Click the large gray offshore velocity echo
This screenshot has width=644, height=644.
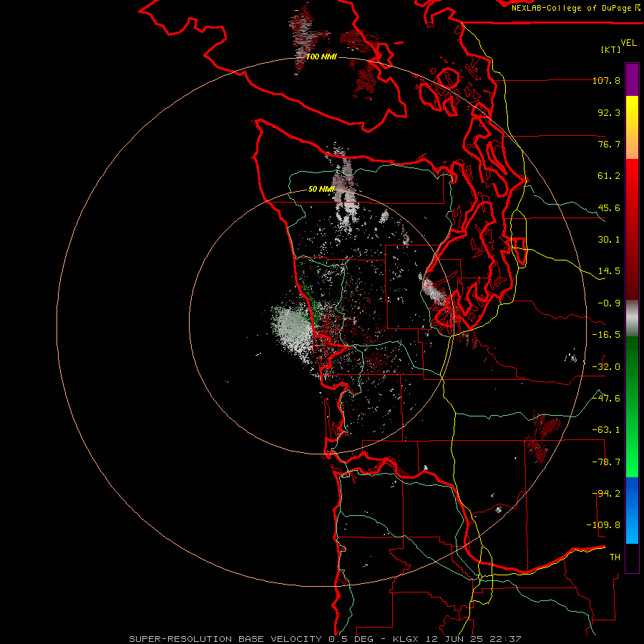(293, 331)
